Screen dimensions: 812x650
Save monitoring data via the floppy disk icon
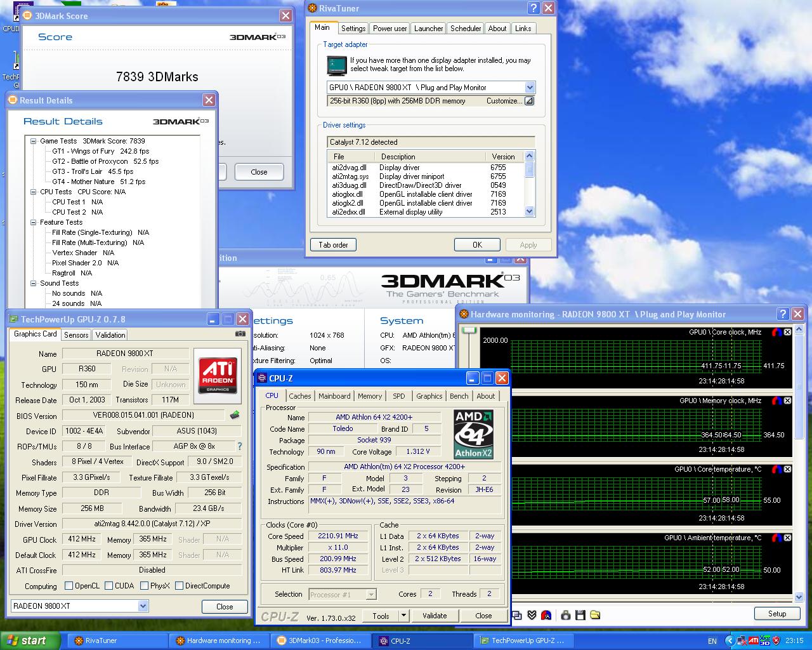click(580, 615)
